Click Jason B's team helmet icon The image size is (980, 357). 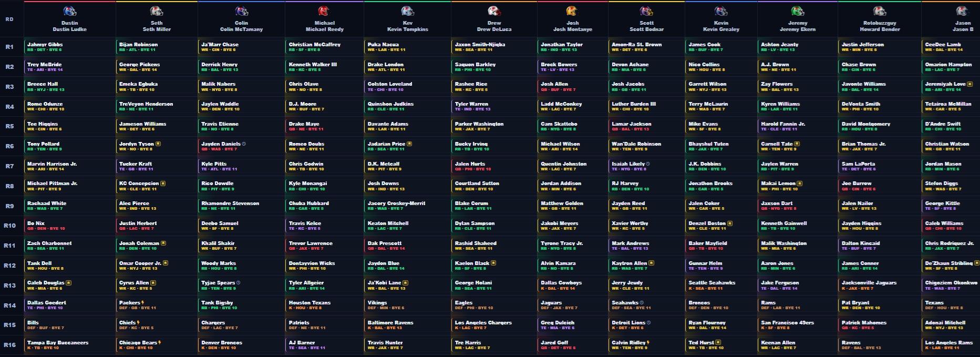coord(963,11)
